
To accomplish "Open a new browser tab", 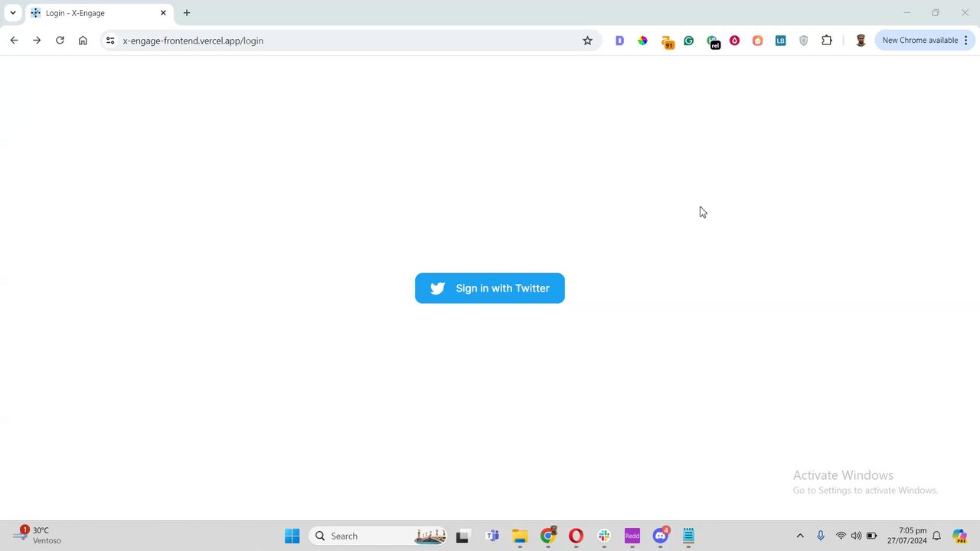I will pos(187,13).
